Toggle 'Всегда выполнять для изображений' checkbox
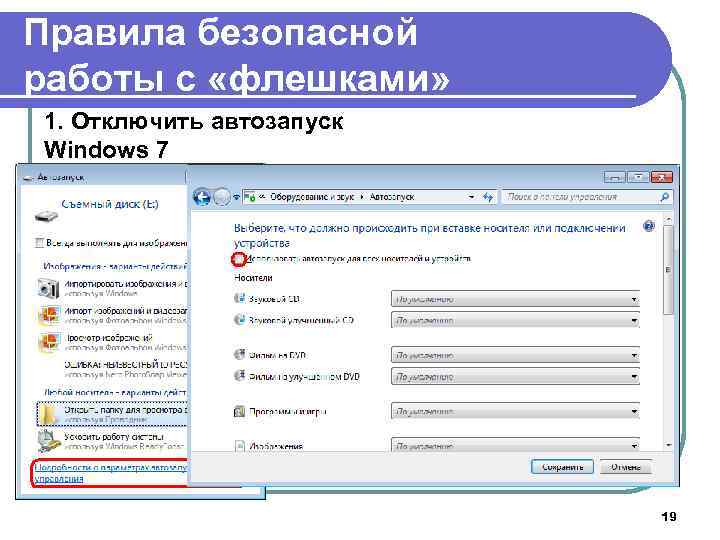The width and height of the screenshot is (720, 540). click(x=39, y=243)
